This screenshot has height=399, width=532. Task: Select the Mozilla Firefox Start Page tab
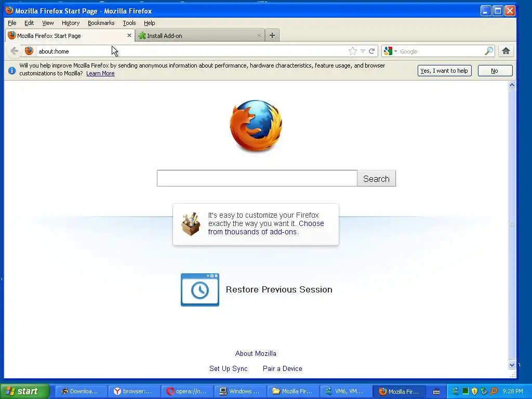[70, 36]
